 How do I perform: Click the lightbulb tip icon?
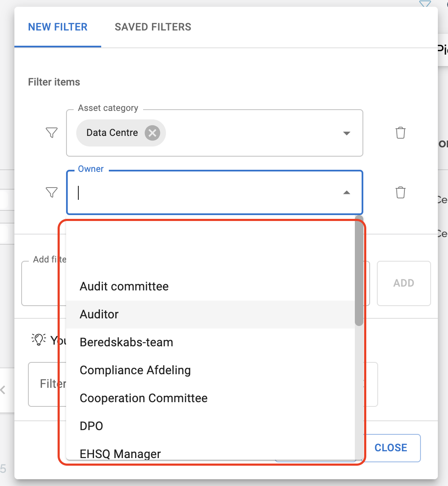point(39,339)
